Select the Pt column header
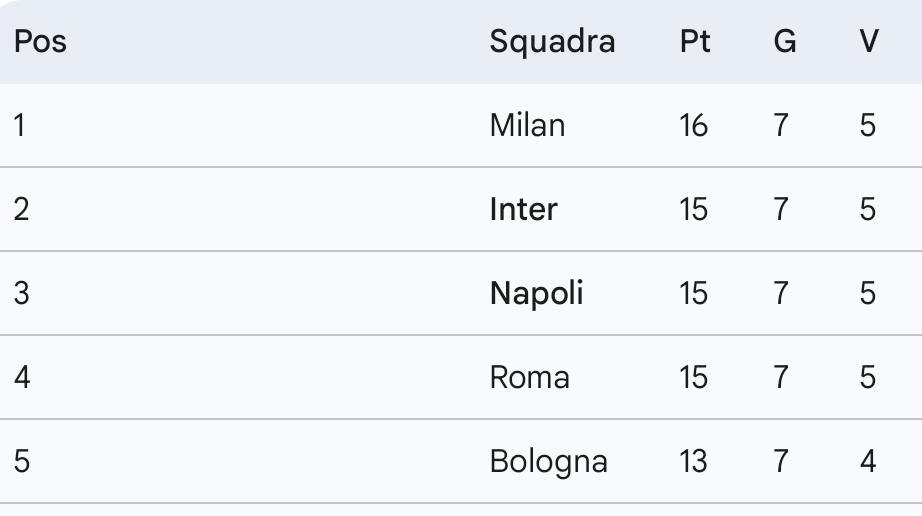This screenshot has height=516, width=922. pyautogui.click(x=695, y=42)
